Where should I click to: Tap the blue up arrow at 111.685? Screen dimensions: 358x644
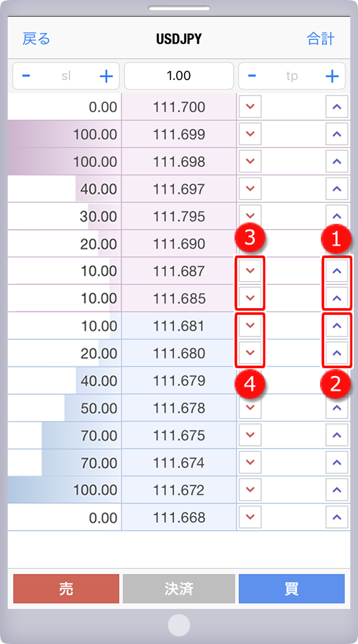(337, 298)
